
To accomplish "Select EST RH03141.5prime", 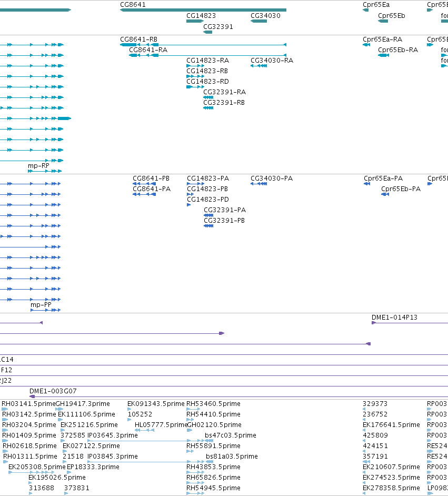I will (x=28, y=404).
